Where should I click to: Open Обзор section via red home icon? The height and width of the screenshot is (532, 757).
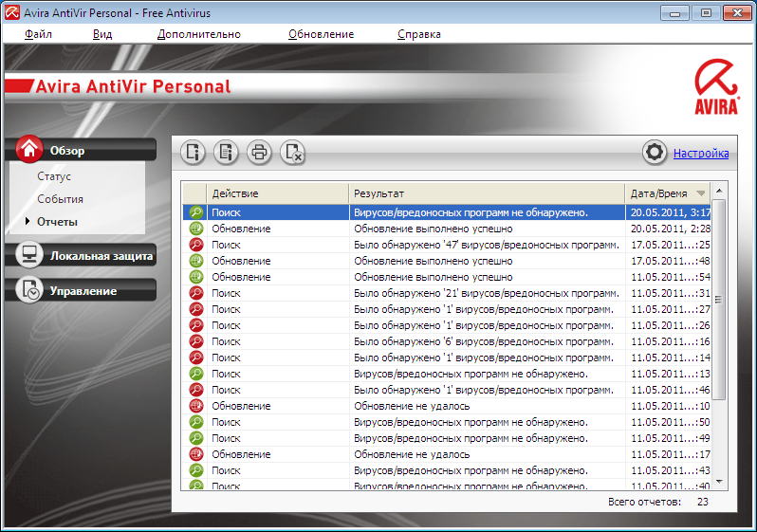[29, 149]
